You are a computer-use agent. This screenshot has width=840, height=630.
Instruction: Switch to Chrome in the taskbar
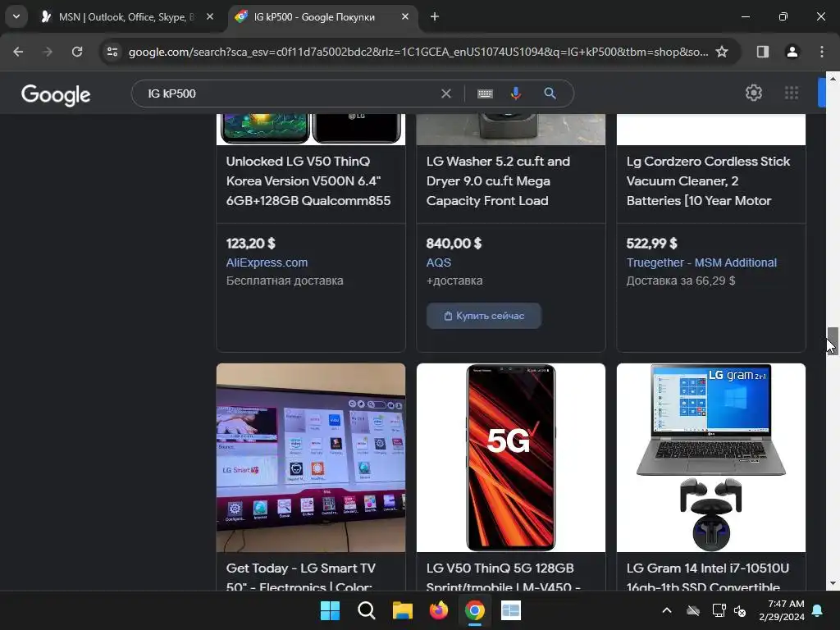(x=475, y=610)
